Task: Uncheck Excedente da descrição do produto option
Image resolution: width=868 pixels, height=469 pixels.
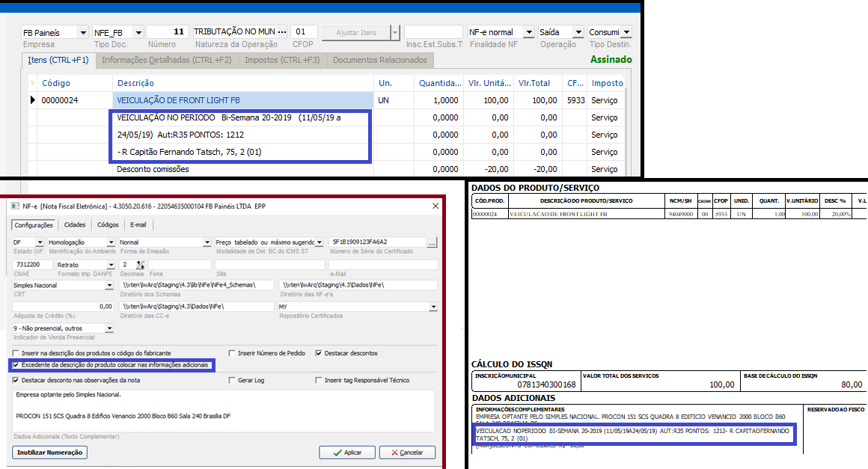Action: 16,365
